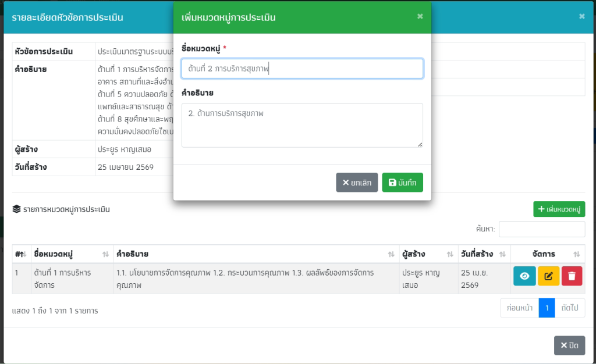
Task: Sort table by คำอธิบาย column header
Action: (256, 254)
